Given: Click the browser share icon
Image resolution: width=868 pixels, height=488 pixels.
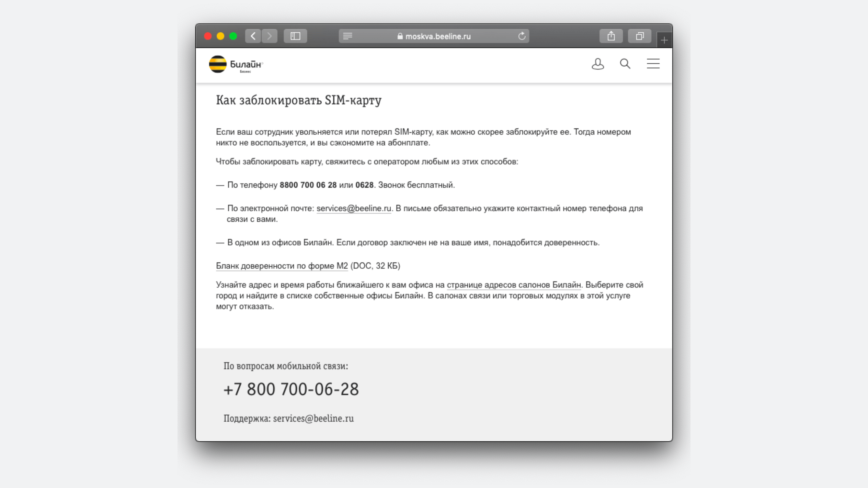Looking at the screenshot, I should pos(611,36).
